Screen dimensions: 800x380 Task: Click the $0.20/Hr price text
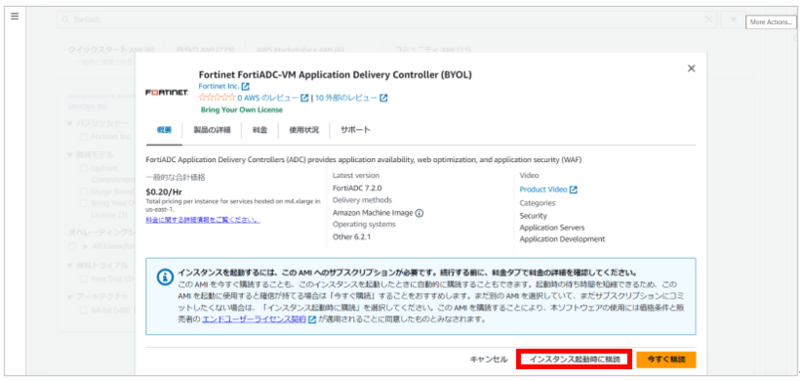(164, 192)
